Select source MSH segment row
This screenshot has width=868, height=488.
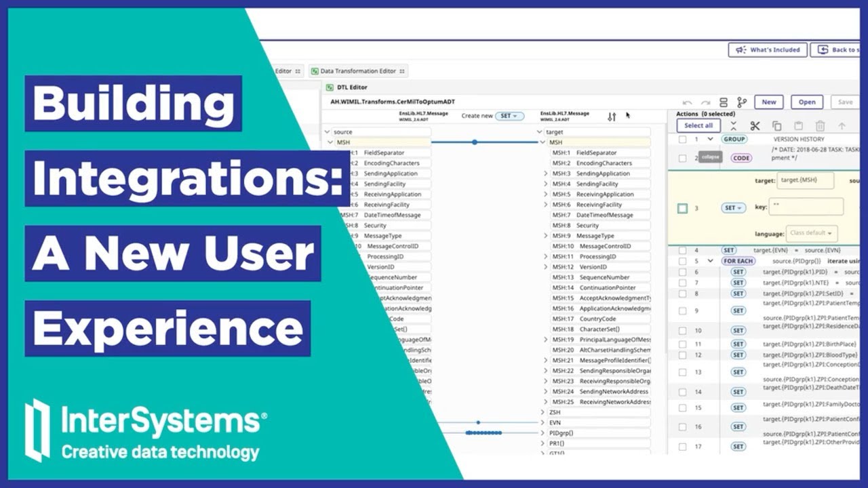tap(382, 142)
